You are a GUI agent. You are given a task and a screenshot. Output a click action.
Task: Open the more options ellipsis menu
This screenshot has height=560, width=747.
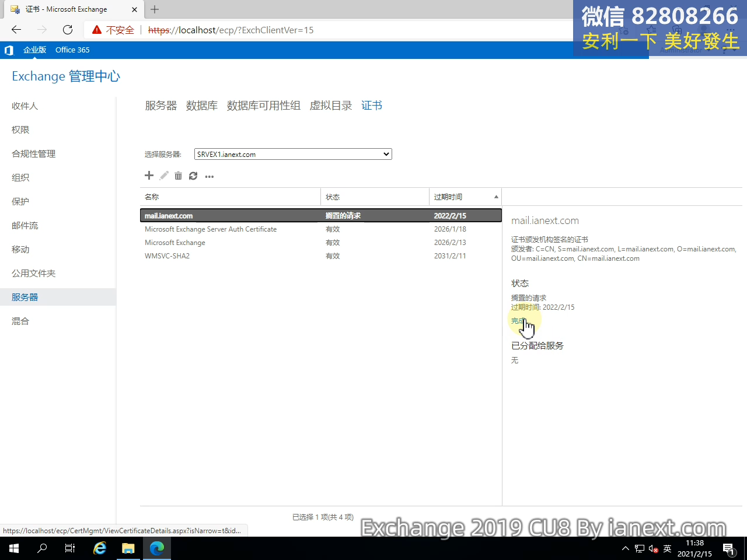(x=210, y=176)
